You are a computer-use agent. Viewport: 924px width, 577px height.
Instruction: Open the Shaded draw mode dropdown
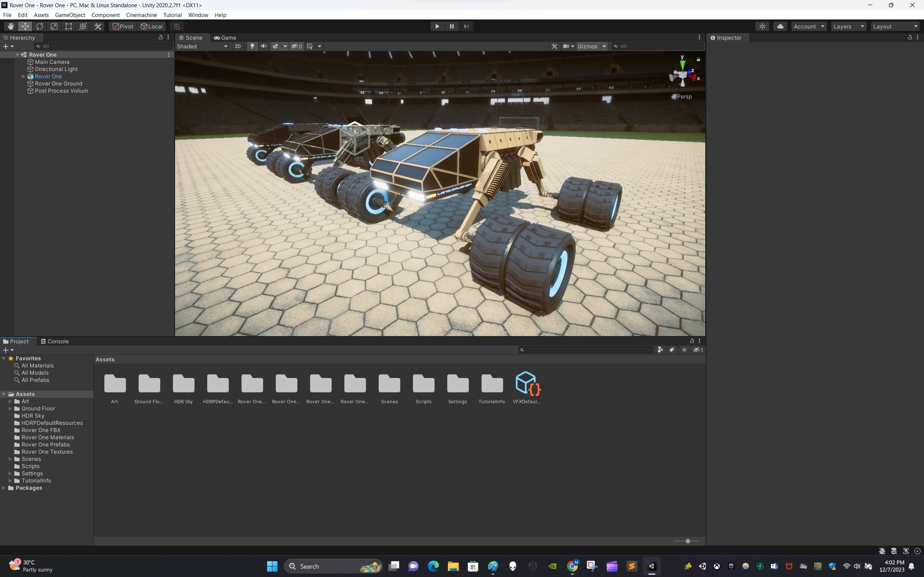click(x=202, y=46)
